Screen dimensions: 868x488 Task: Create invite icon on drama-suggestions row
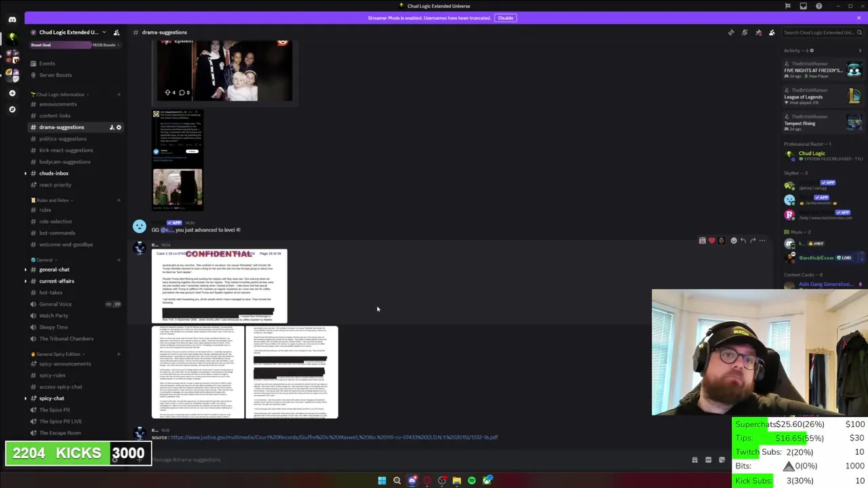point(112,127)
